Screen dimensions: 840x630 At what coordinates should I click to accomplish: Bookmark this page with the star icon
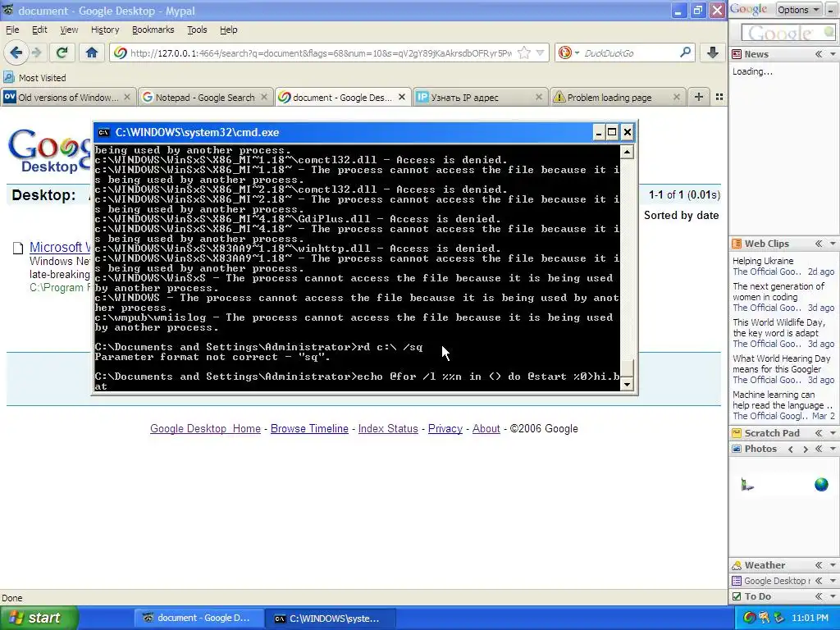(524, 52)
